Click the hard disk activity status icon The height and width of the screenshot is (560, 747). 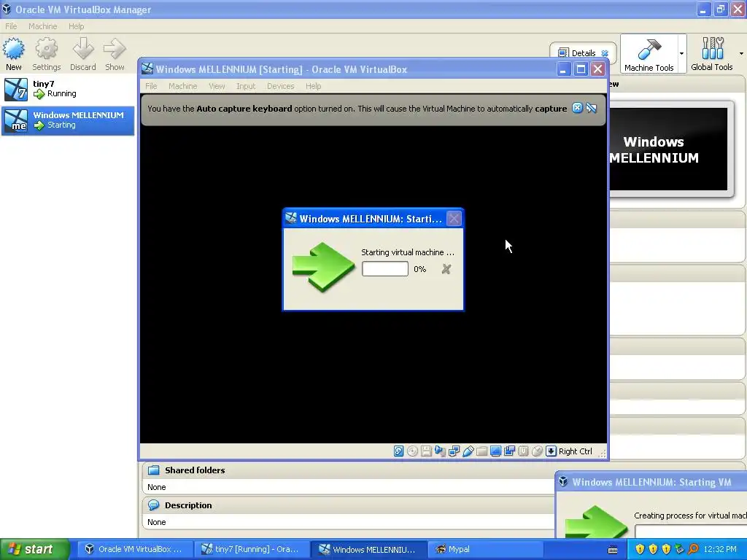[x=399, y=451]
